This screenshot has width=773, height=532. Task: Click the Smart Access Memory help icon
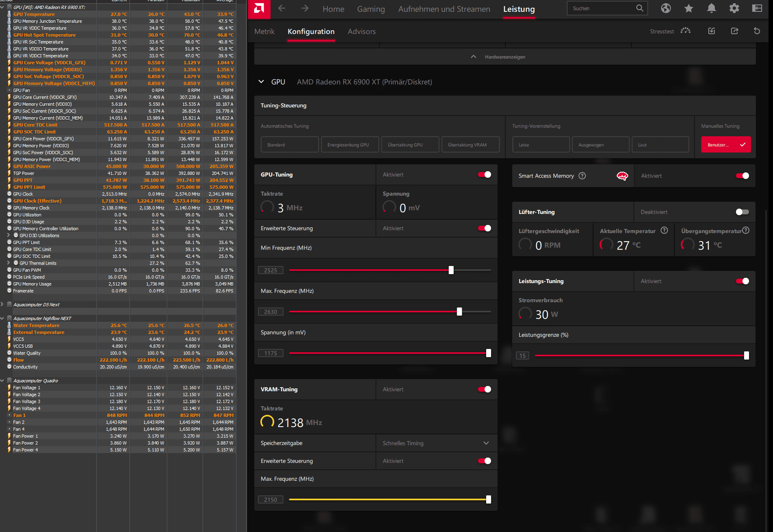582,176
